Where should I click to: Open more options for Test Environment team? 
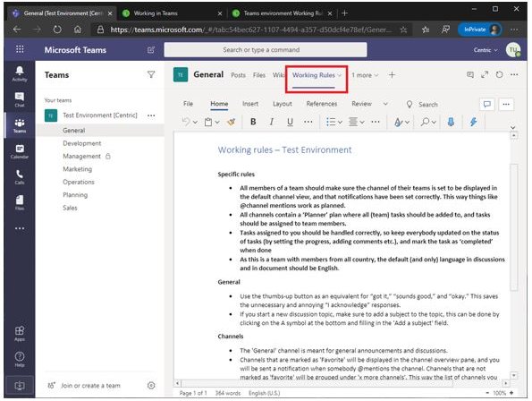pos(151,115)
